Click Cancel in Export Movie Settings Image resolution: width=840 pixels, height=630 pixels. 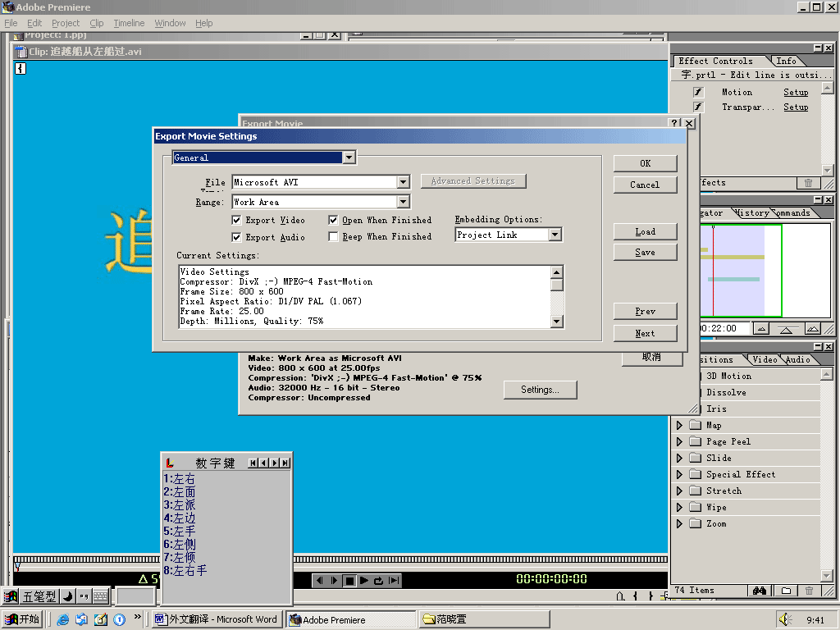(645, 185)
